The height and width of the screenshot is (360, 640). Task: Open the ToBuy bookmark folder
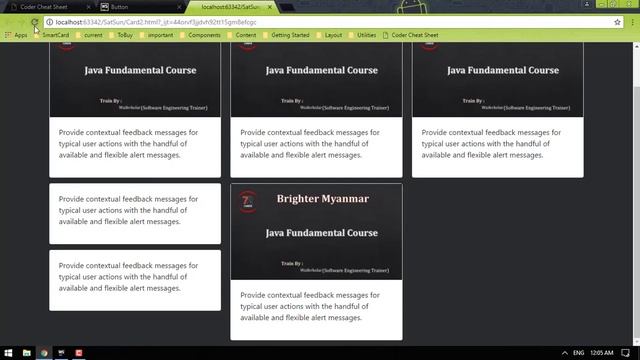coord(121,35)
